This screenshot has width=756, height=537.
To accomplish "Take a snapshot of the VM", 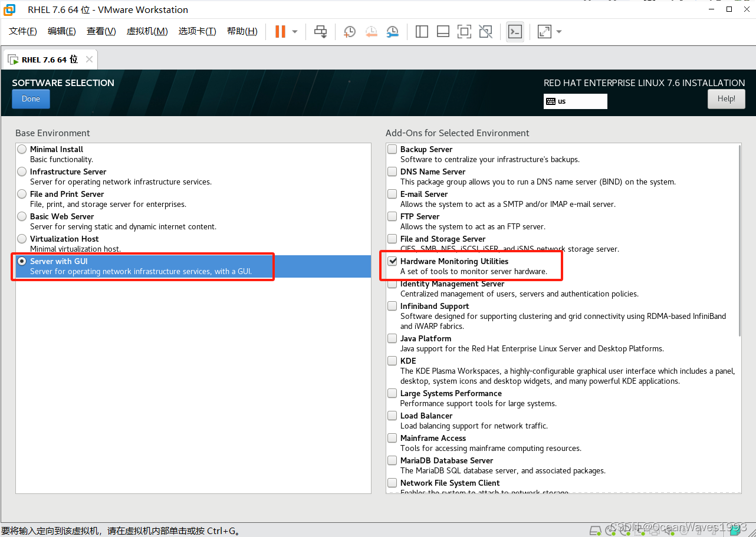I will click(x=350, y=31).
